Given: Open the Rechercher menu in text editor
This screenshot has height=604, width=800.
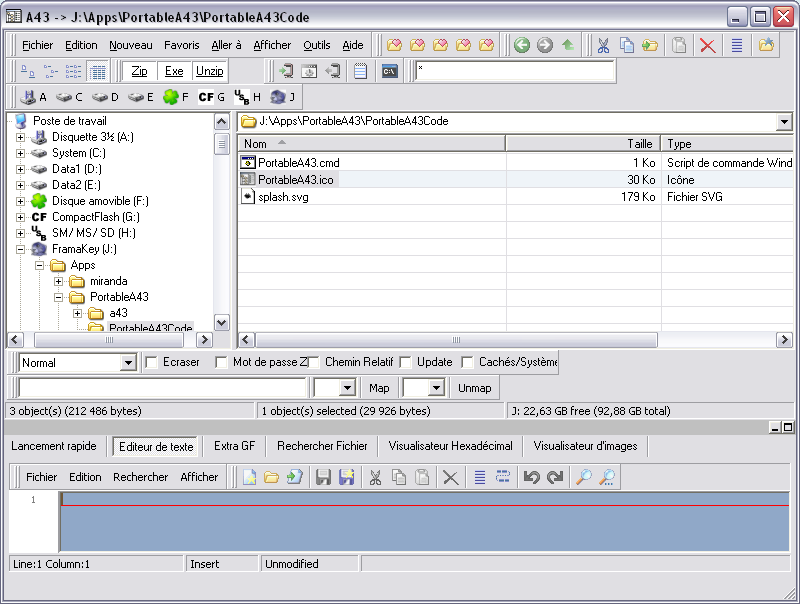Looking at the screenshot, I should (140, 477).
